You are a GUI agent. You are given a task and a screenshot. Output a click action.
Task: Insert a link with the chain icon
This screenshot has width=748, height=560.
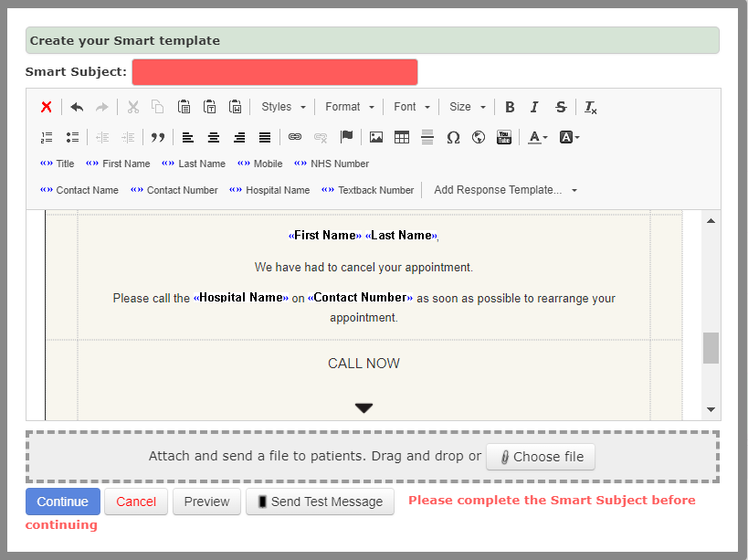295,137
